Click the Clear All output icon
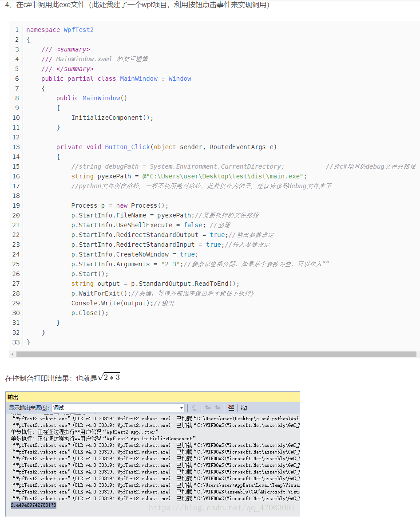The height and width of the screenshot is (517, 420). [x=231, y=408]
